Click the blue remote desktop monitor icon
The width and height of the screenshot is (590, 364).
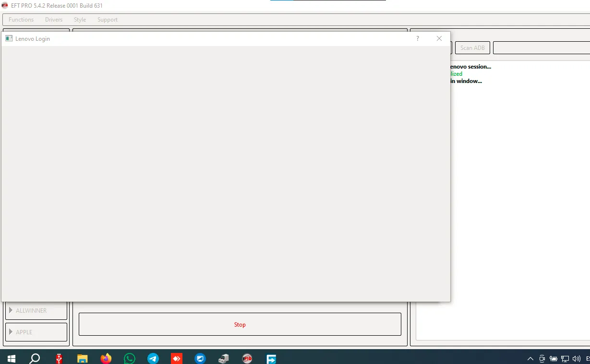click(200, 358)
